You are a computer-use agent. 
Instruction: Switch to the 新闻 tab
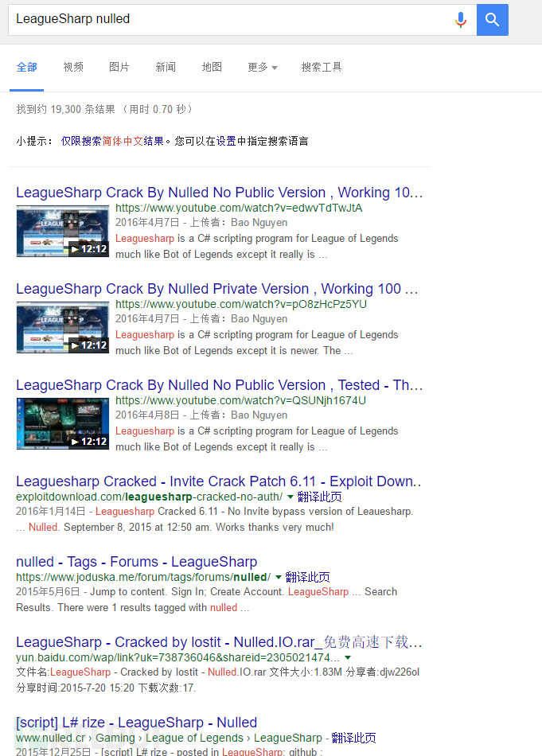pyautogui.click(x=166, y=67)
